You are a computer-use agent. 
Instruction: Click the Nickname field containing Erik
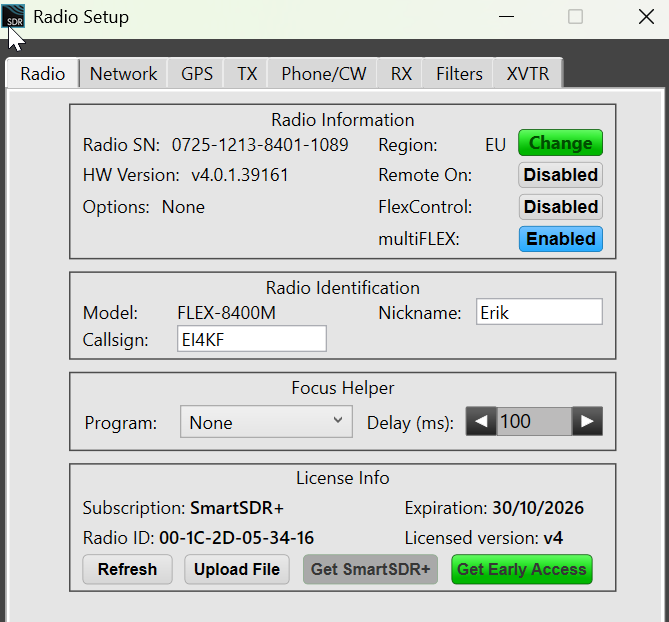539,312
